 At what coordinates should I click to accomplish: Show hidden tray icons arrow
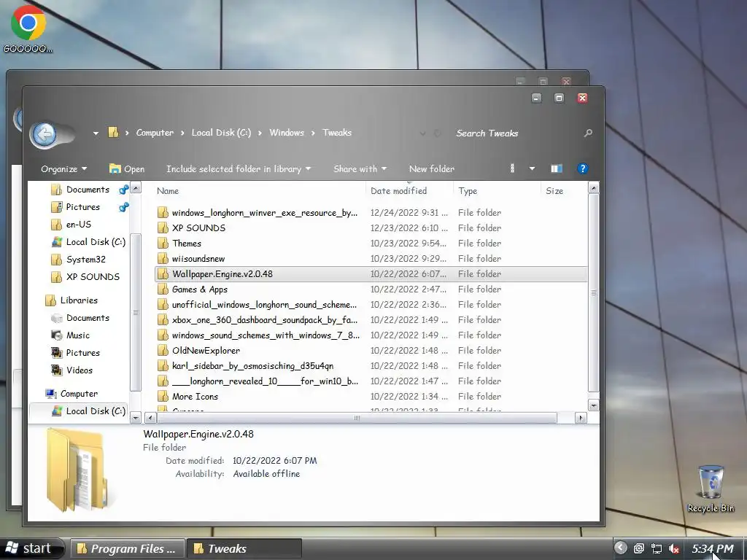tap(620, 548)
